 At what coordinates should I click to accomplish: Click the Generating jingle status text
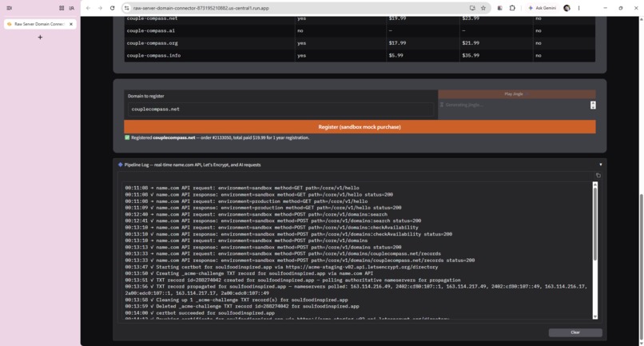point(464,105)
